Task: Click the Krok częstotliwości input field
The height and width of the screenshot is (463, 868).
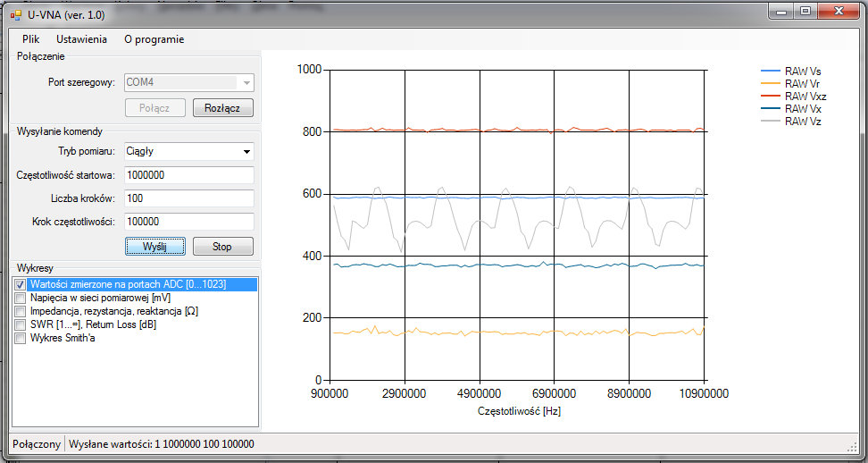Action: point(188,221)
